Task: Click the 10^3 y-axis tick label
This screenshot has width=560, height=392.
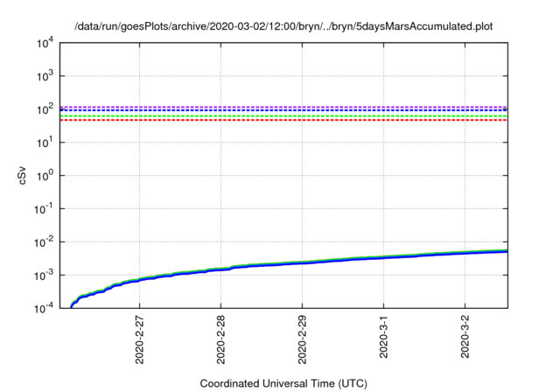Action: pos(45,76)
